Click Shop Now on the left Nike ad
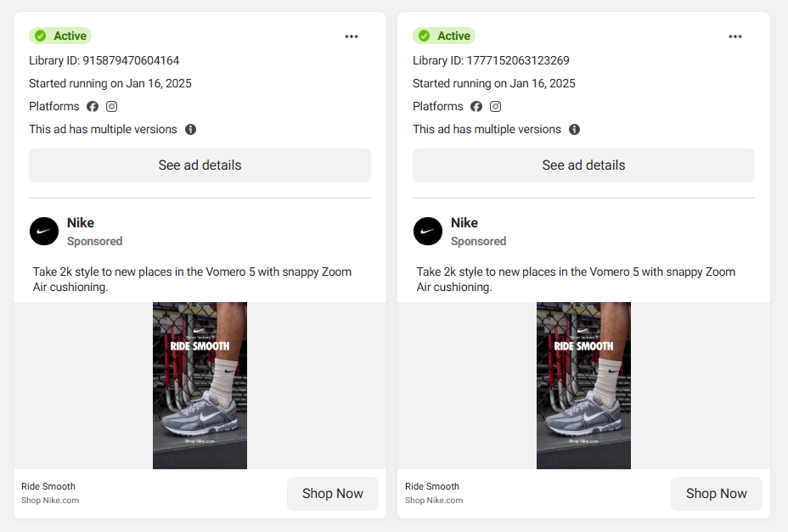This screenshot has height=532, width=788. 332,493
